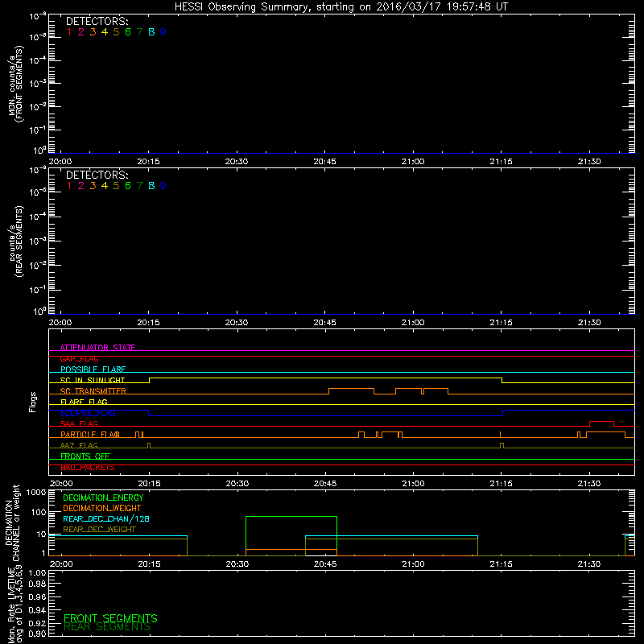Screen dimensions: 644x644
Task: Click blue detector 9 in front segments legend
Action: [x=163, y=32]
